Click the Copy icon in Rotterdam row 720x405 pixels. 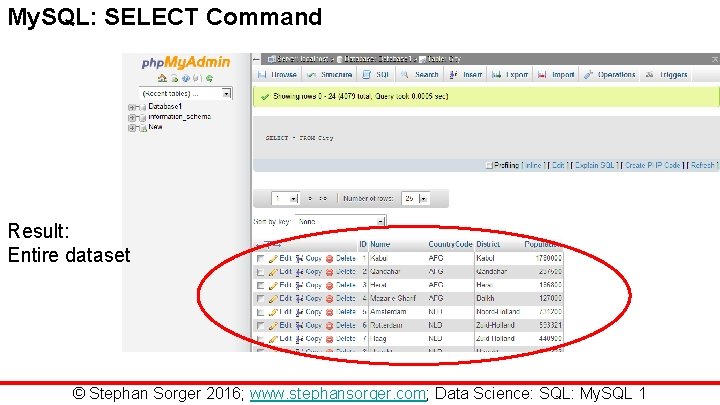(x=300, y=326)
